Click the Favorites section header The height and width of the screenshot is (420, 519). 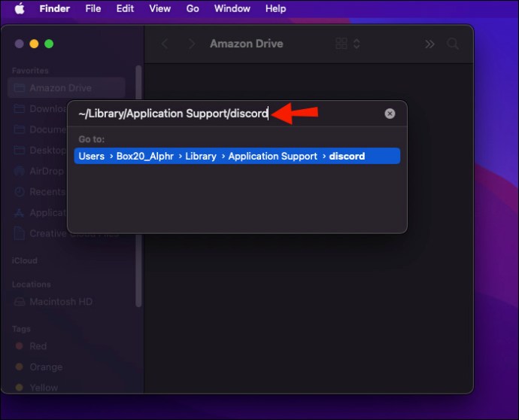(30, 71)
